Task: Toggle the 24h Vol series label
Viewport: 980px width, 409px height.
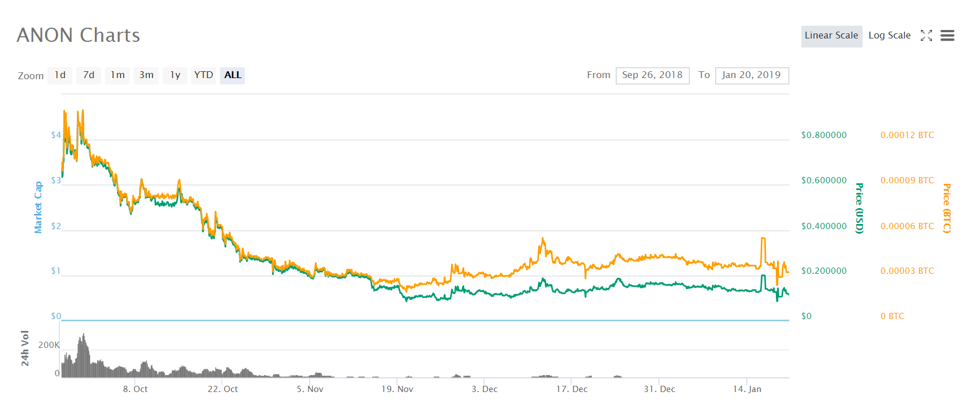Action: tap(25, 348)
